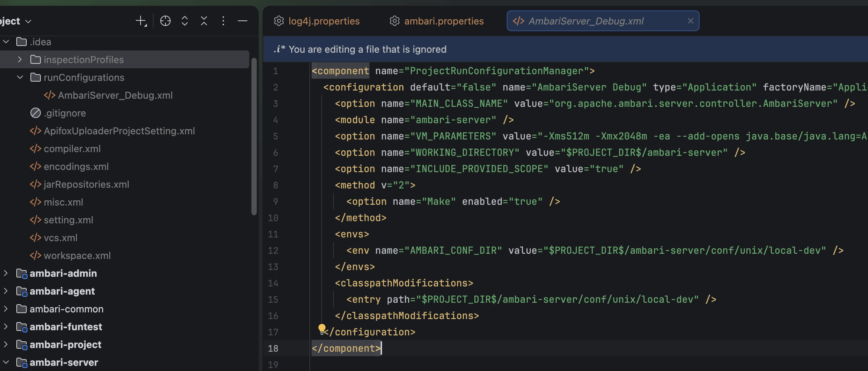This screenshot has height=371, width=868.
Task: Collapse the .idea folder
Action: [x=6, y=42]
